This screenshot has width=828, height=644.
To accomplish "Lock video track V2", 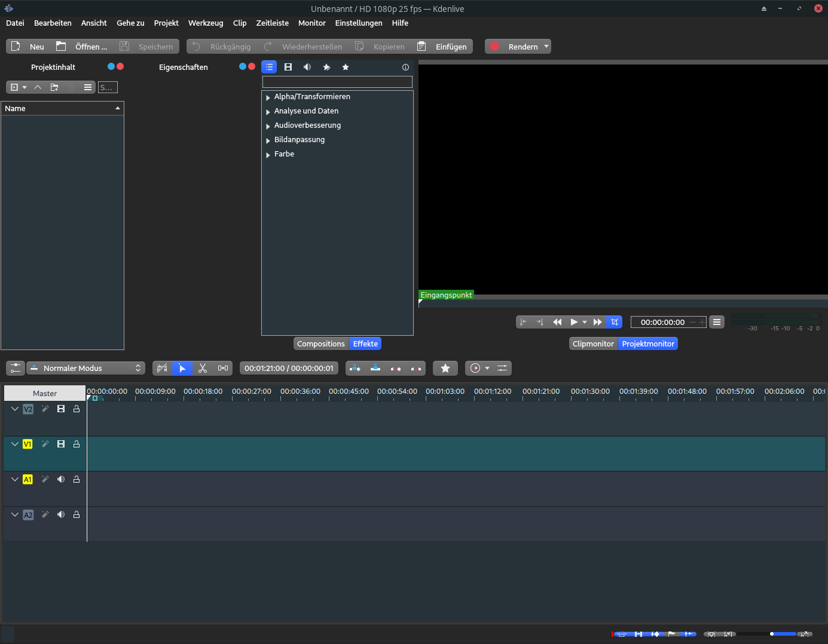I will tap(77, 409).
